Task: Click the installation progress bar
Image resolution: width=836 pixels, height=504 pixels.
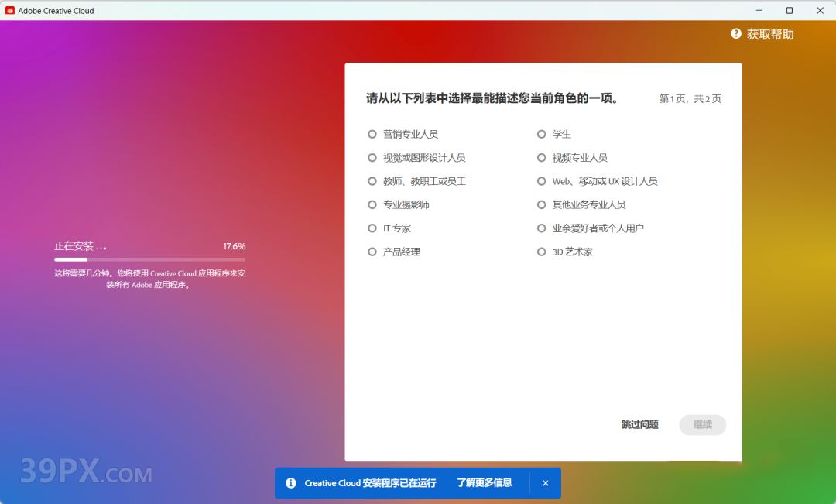Action: (150, 259)
